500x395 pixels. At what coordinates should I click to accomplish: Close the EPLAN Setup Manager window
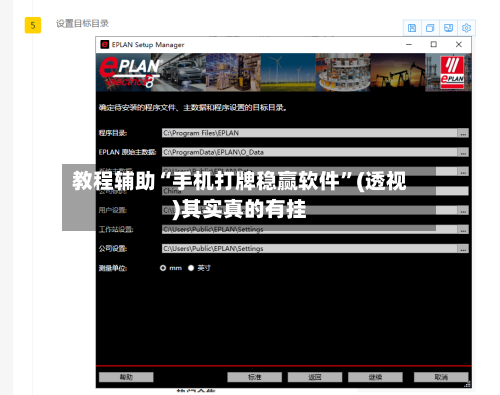[459, 44]
